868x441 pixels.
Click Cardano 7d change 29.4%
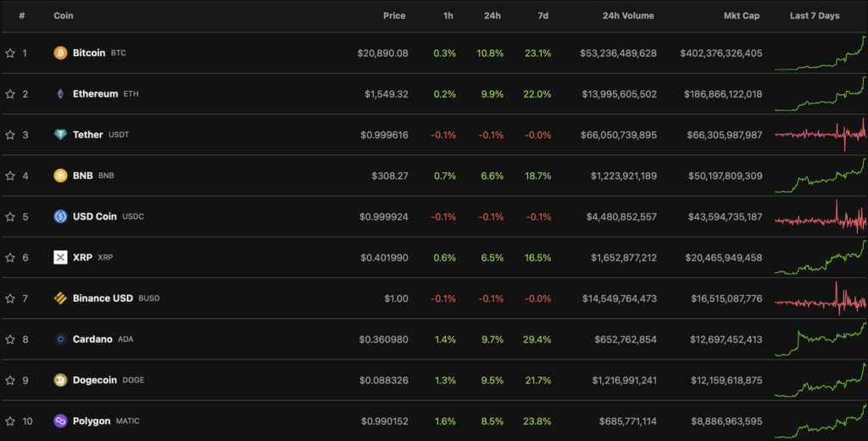[x=537, y=339]
